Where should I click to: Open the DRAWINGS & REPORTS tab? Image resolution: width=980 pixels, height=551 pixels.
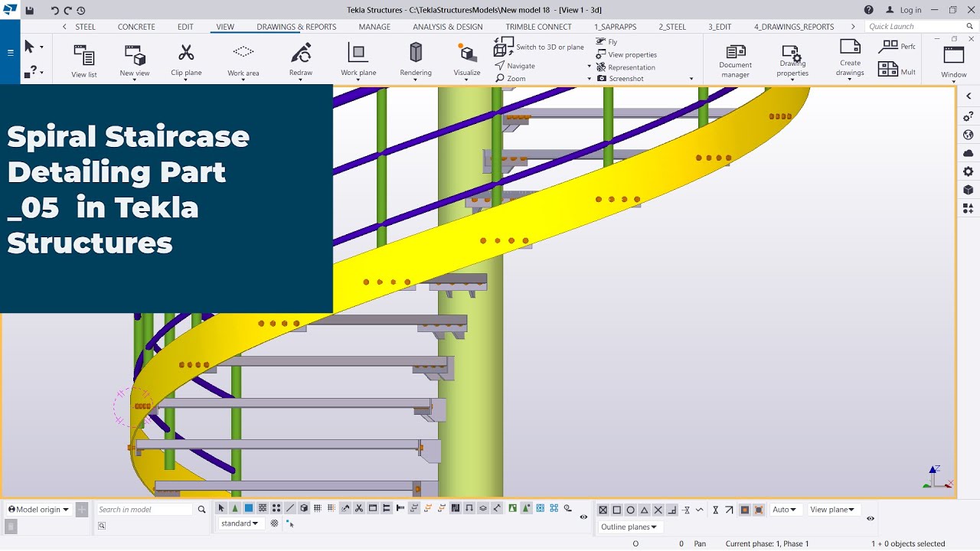coord(296,27)
